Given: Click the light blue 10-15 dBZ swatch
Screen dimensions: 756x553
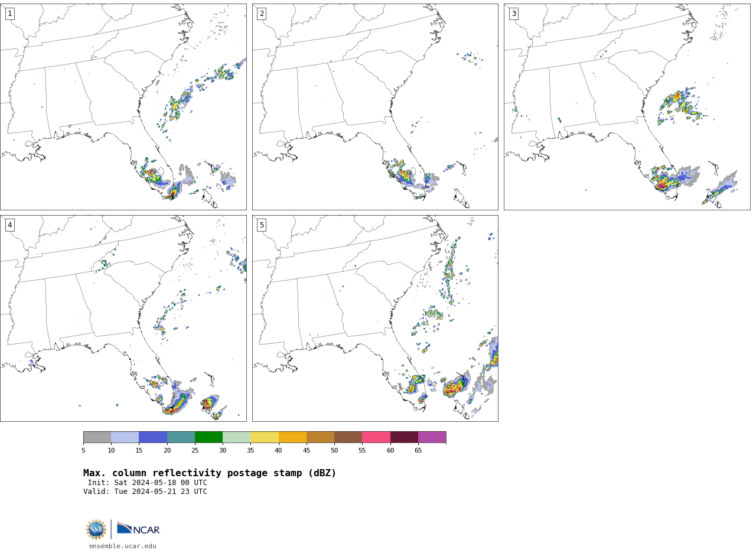Looking at the screenshot, I should 125,437.
